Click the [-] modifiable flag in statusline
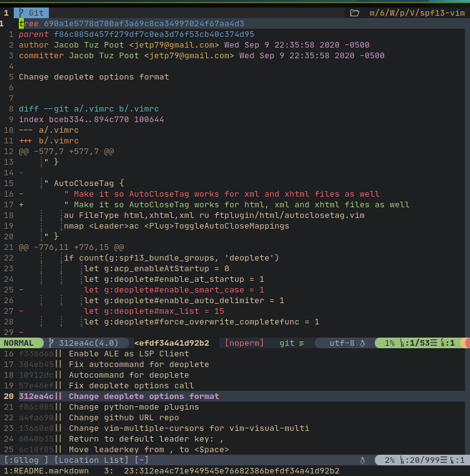 coord(142,460)
